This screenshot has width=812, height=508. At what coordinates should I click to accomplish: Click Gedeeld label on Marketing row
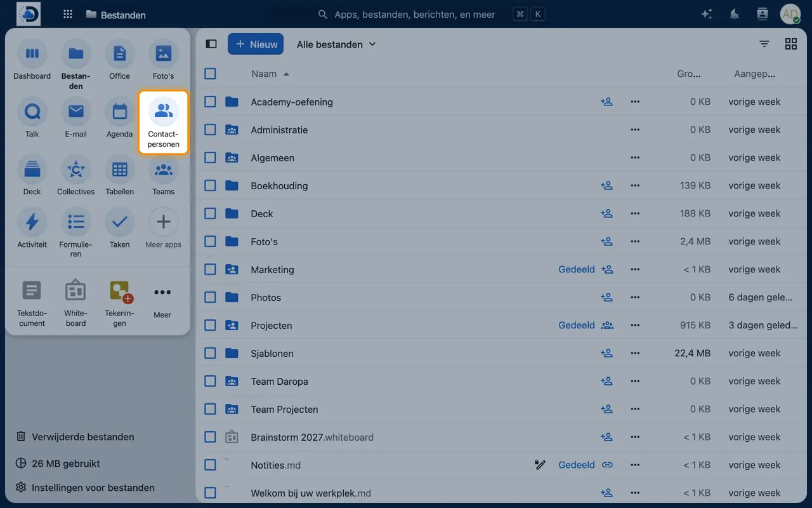[577, 269]
